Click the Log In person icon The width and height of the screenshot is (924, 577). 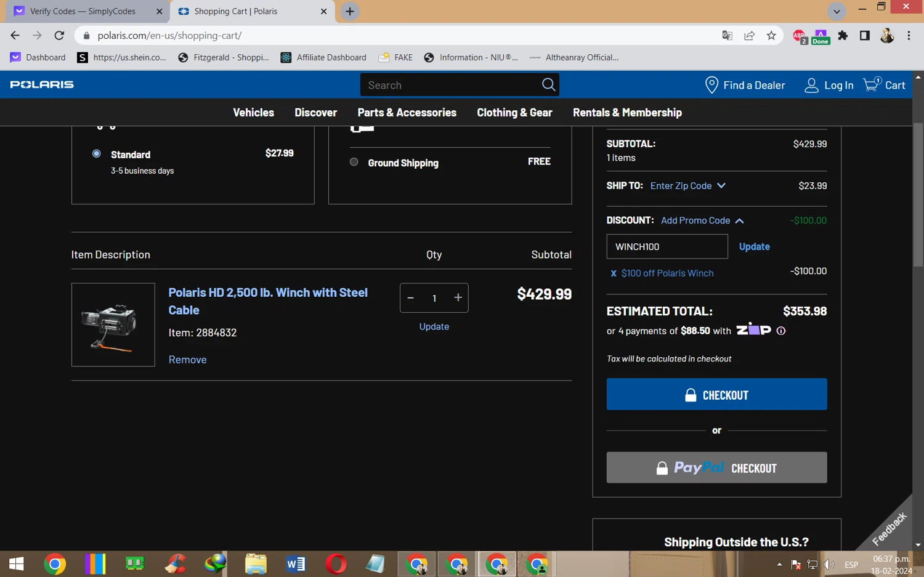tap(811, 85)
